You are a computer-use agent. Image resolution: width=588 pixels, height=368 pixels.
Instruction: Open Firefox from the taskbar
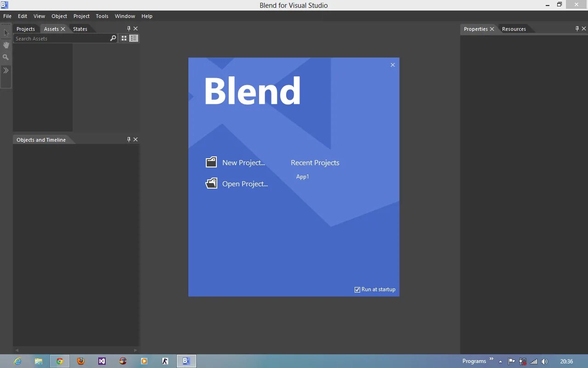[81, 361]
